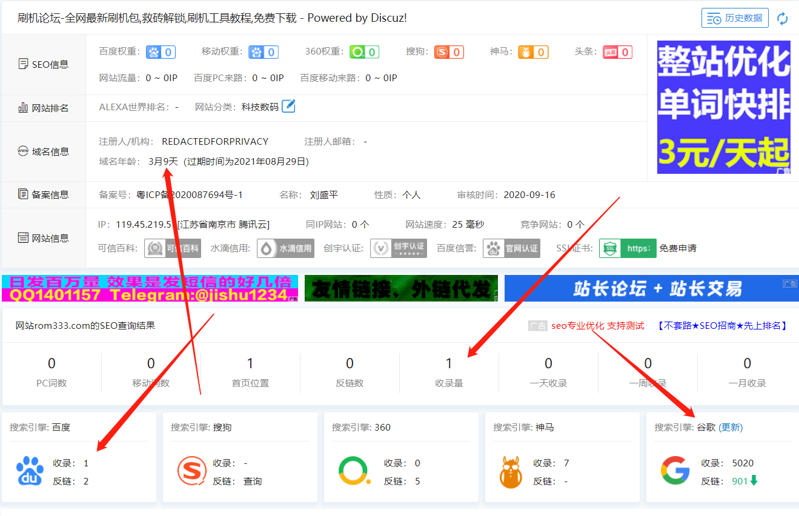Click the Google G logo icon
Screen dimensions: 799x516
pos(675,470)
